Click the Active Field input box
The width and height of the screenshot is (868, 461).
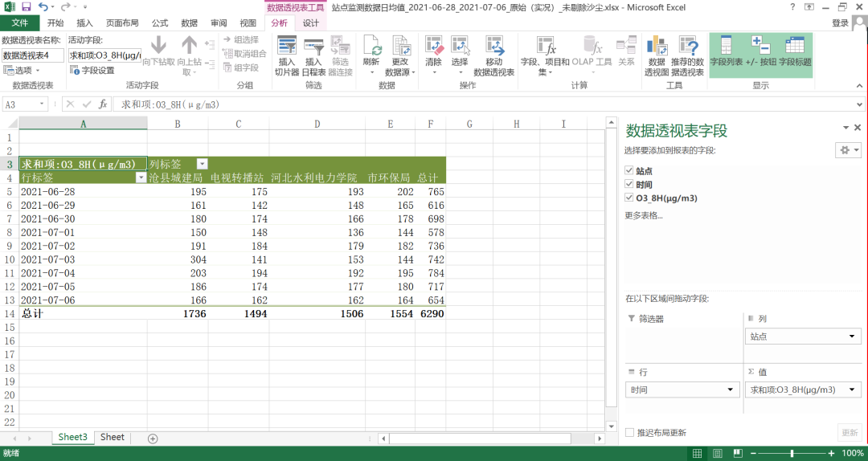(105, 55)
